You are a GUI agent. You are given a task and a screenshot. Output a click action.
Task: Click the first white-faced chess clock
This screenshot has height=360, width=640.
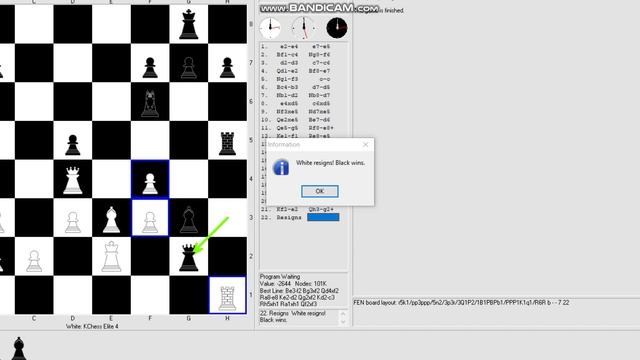click(x=270, y=28)
